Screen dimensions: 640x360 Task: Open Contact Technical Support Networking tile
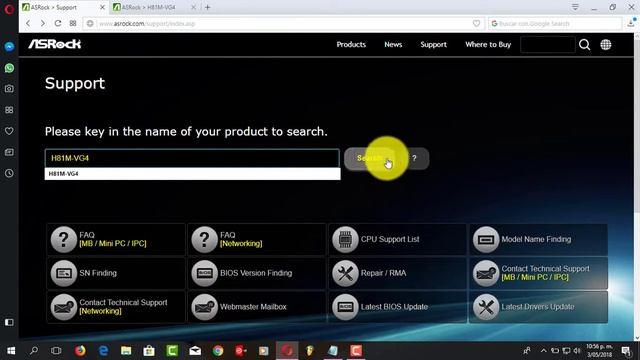tap(116, 307)
